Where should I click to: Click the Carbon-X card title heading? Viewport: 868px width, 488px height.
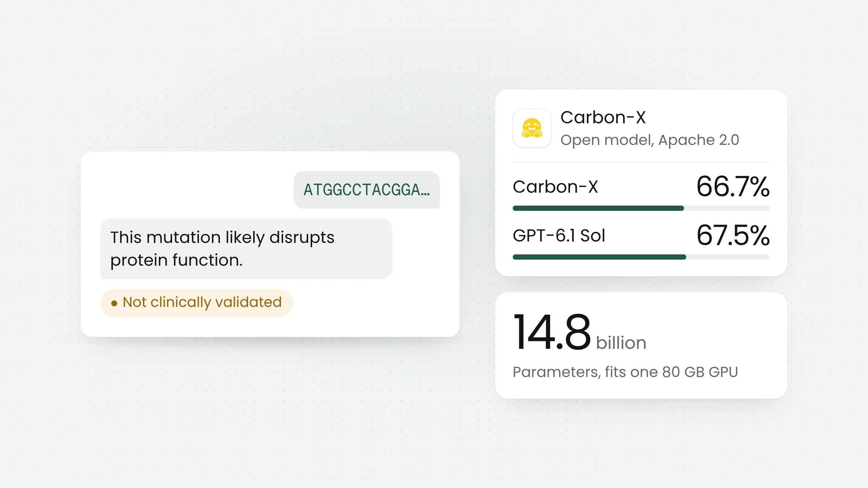[603, 117]
